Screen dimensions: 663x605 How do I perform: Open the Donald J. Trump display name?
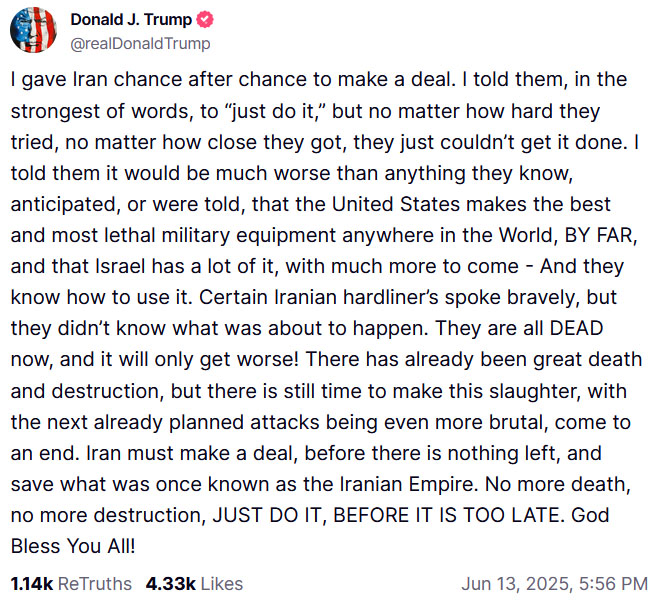132,20
